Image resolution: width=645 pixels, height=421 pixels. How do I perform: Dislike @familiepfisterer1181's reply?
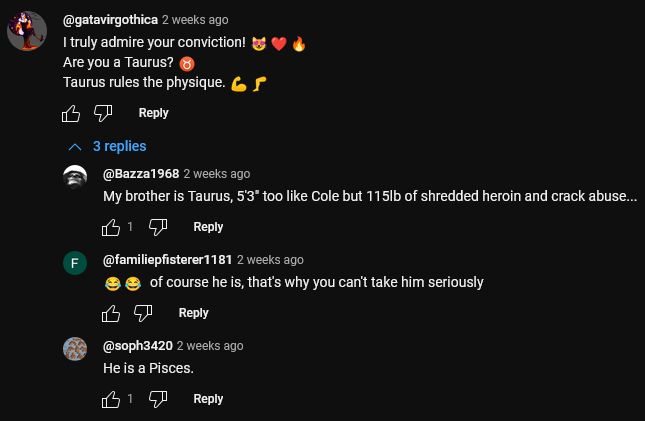[x=144, y=313]
